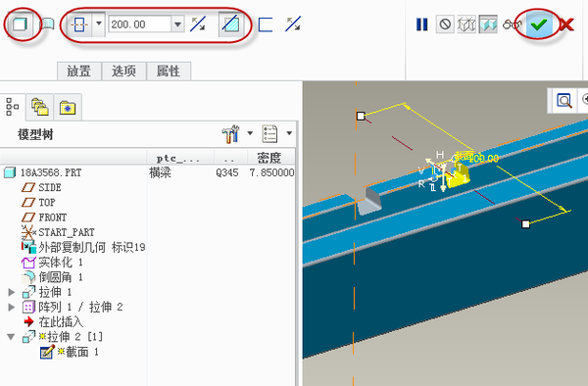Open the depth value dropdown list

coord(177,24)
